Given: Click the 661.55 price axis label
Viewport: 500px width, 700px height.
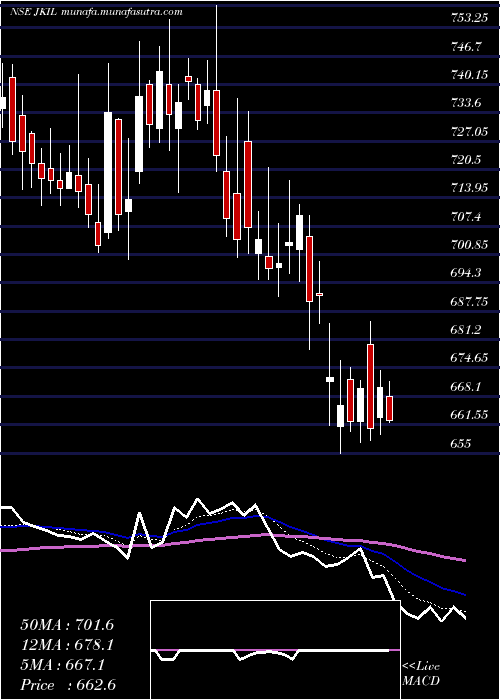Looking at the screenshot, I should pos(468,416).
